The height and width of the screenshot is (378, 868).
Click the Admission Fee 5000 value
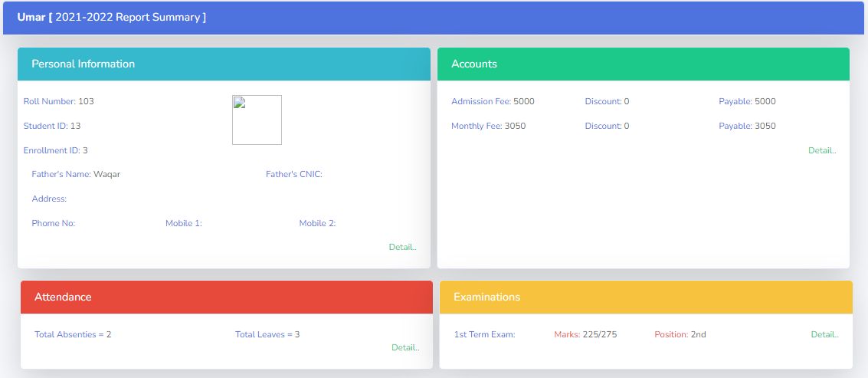point(493,101)
